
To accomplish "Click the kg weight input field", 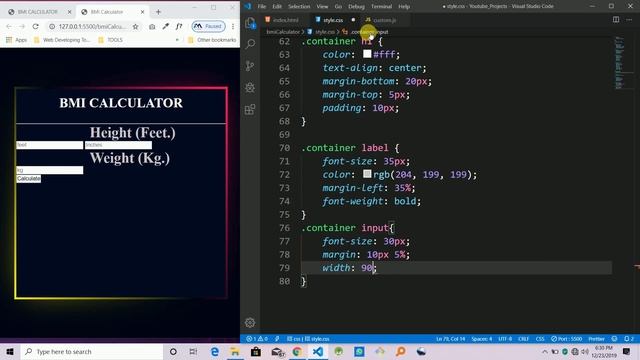I will click(49, 170).
